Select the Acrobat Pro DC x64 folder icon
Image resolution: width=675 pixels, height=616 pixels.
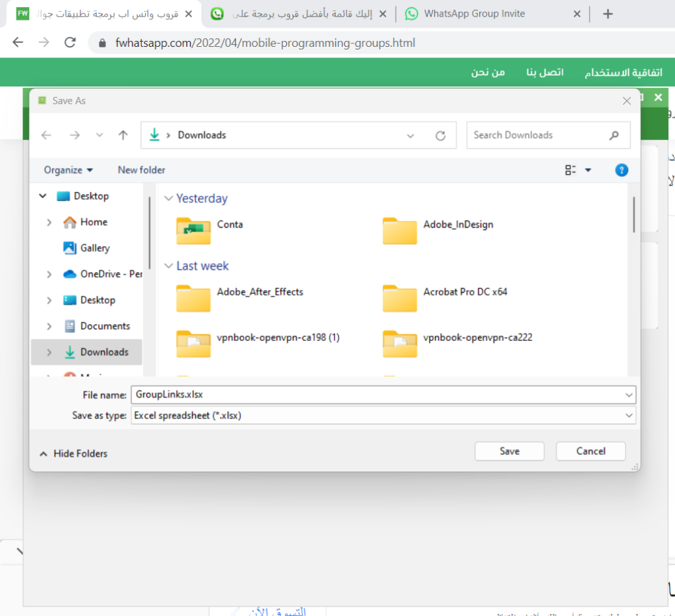pos(399,298)
